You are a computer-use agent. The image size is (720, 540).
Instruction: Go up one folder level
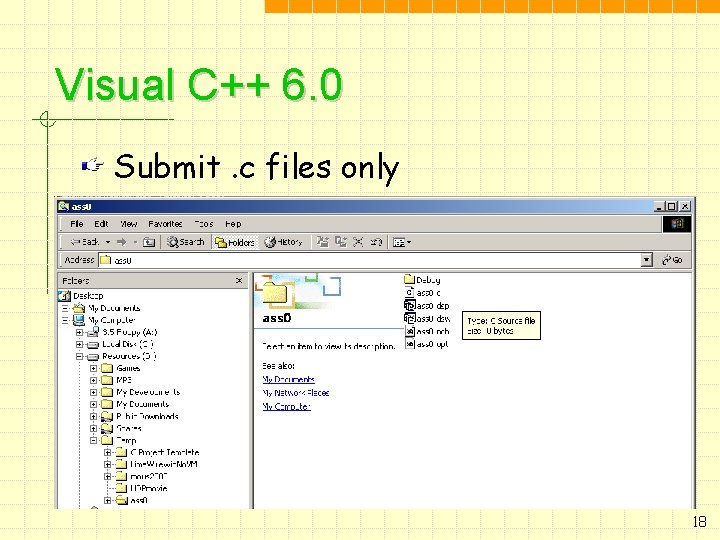coord(149,242)
